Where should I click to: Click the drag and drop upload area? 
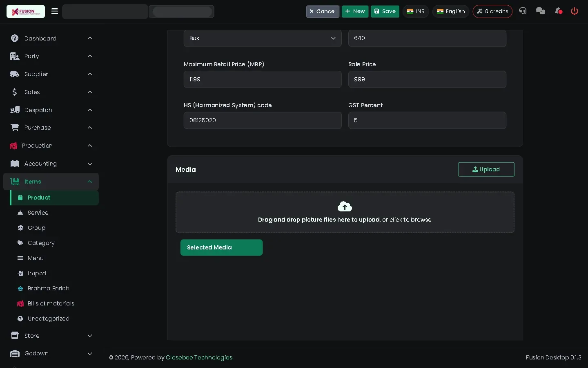345,212
